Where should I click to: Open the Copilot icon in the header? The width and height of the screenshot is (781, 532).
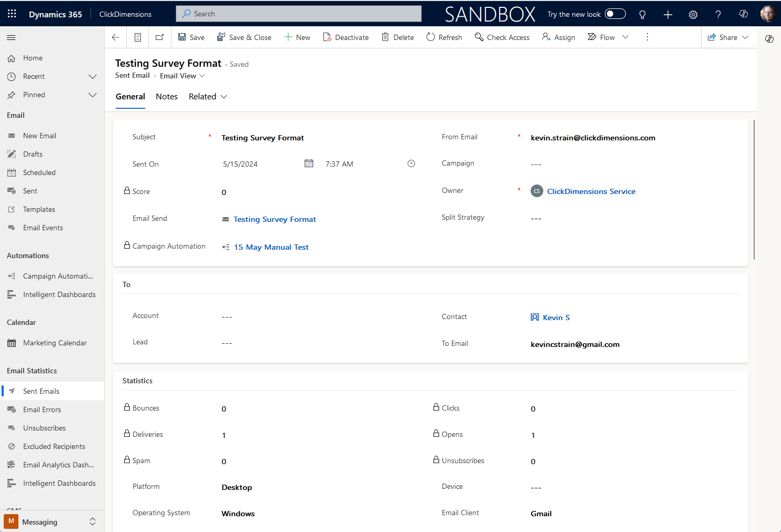(x=743, y=14)
